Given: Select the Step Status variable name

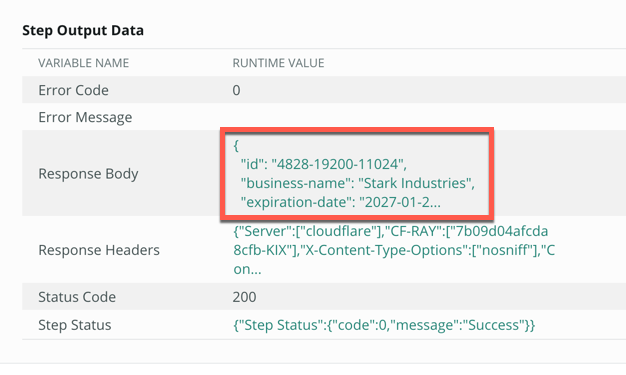Looking at the screenshot, I should coord(75,325).
